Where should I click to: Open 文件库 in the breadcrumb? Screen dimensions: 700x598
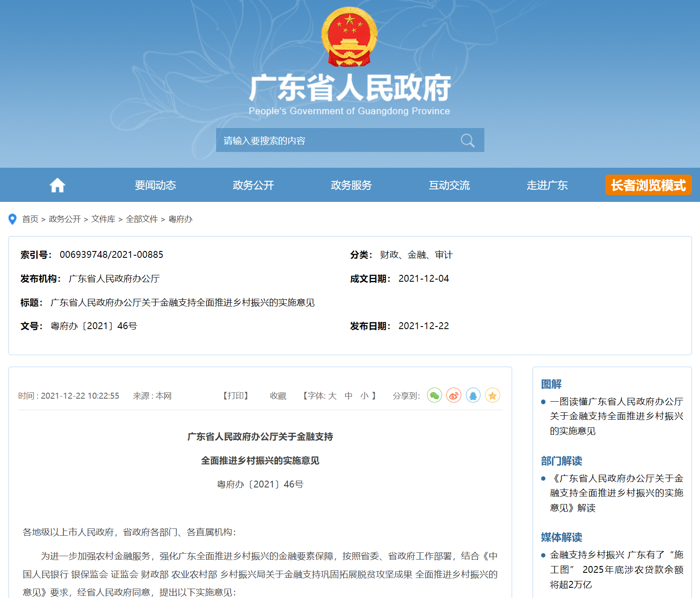click(x=103, y=219)
